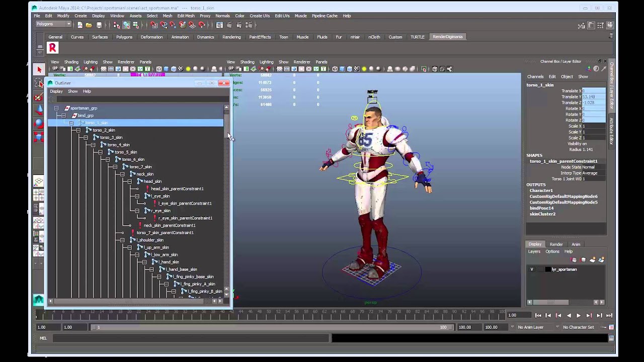
Task: Select the arrow Select tool in toolbox
Action: [x=39, y=69]
